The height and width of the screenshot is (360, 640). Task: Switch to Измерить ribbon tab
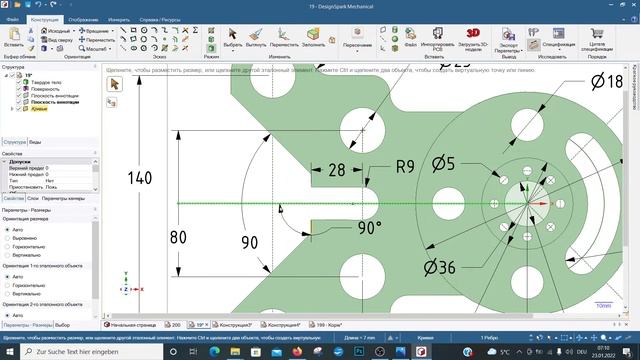tap(119, 20)
